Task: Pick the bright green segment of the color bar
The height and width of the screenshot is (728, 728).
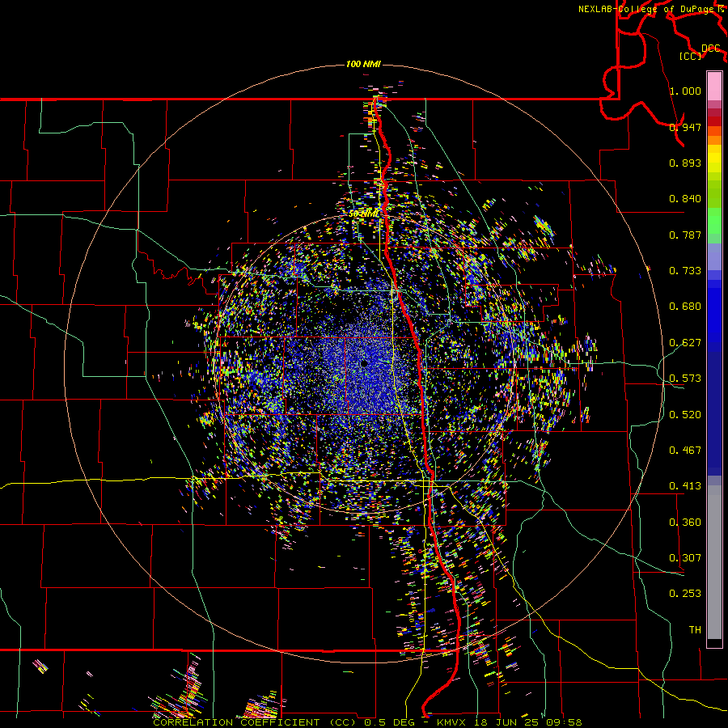Action: 714,221
